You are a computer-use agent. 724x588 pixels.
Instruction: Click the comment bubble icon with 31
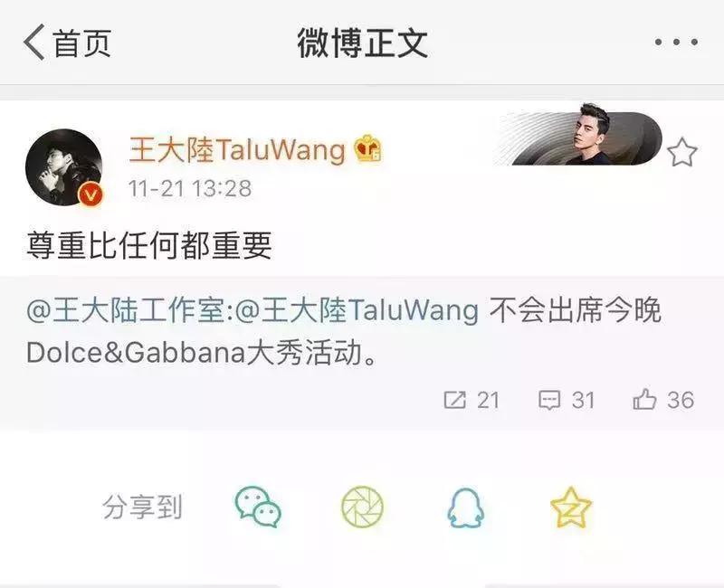pos(549,400)
